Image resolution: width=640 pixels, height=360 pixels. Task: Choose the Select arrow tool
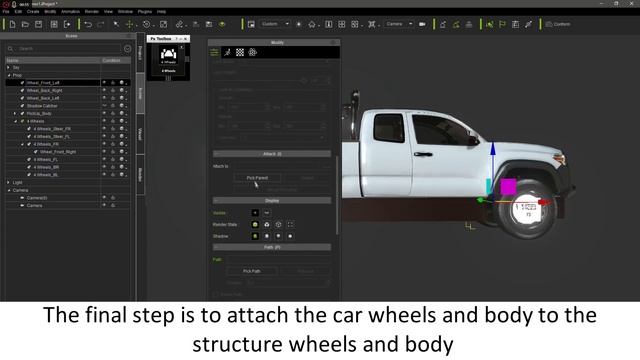click(x=116, y=24)
